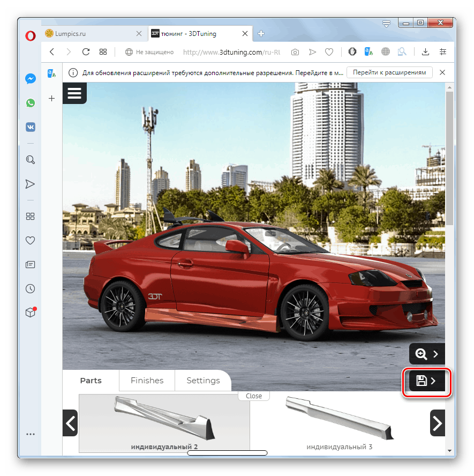Viewport: 474px width, 476px height.
Task: Open the 3DTuning hamburger menu
Action: coord(74,93)
